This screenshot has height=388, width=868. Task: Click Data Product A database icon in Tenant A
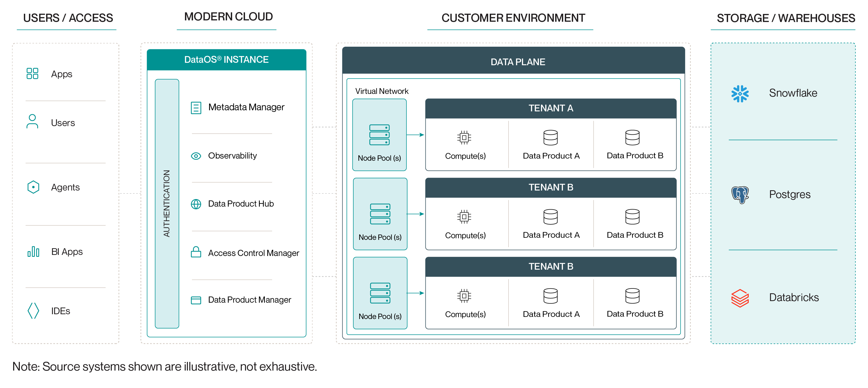[x=550, y=137]
